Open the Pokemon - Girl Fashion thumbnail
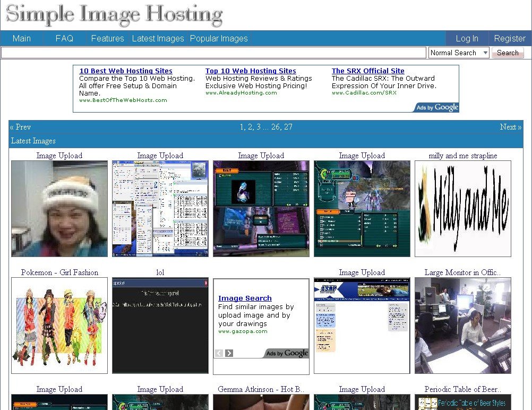Viewport: 532px width, 410px height. click(59, 326)
